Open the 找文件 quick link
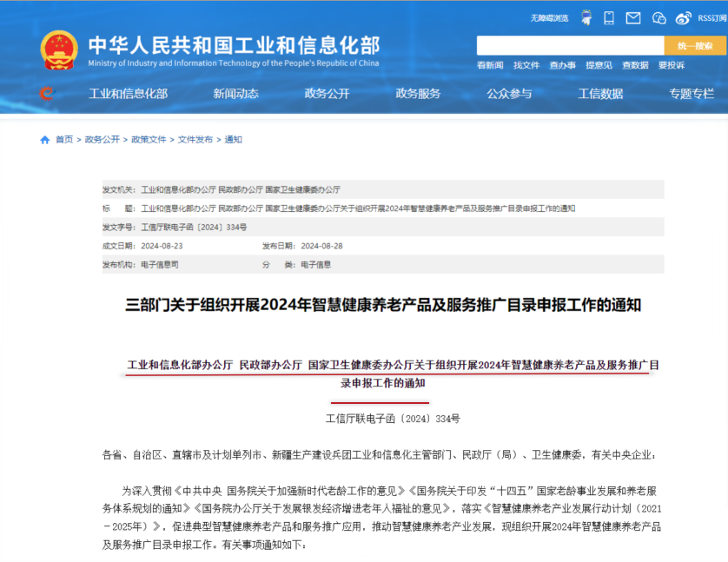Image resolution: width=728 pixels, height=562 pixels. (526, 65)
